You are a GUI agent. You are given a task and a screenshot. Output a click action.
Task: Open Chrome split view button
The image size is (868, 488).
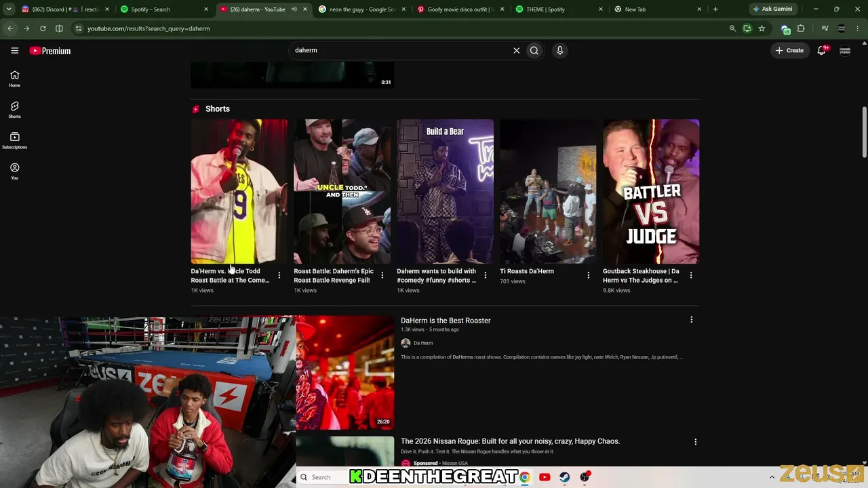click(59, 28)
